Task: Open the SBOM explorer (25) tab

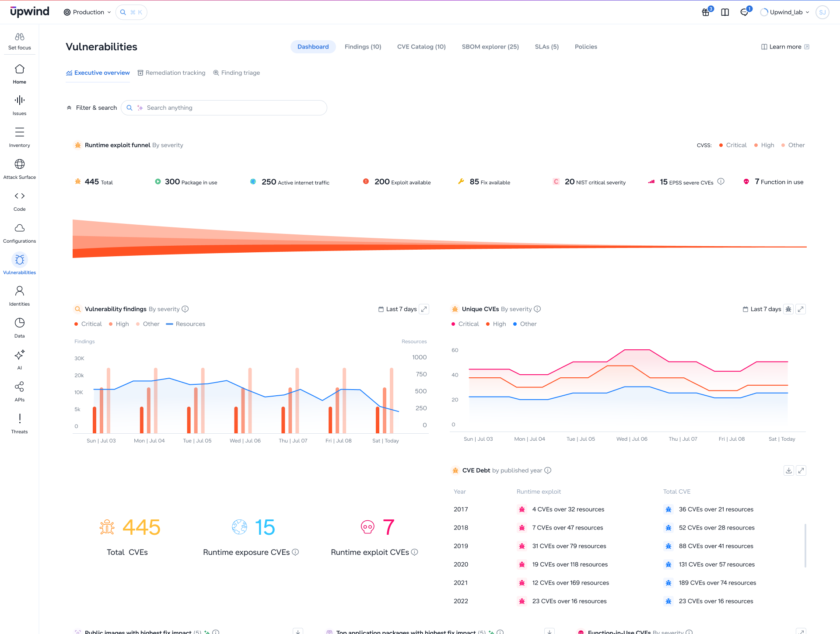Action: click(x=490, y=47)
